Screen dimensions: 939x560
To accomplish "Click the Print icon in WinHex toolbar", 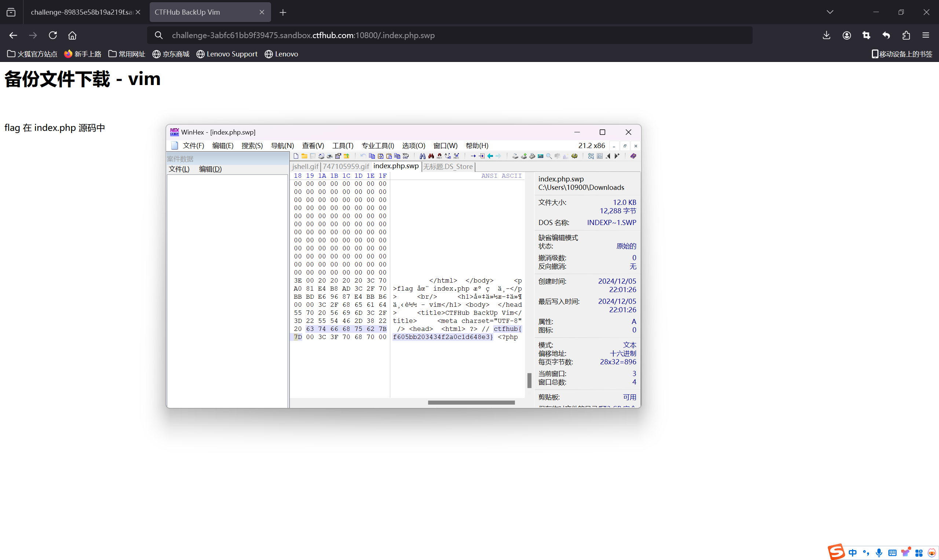I will pyautogui.click(x=330, y=156).
